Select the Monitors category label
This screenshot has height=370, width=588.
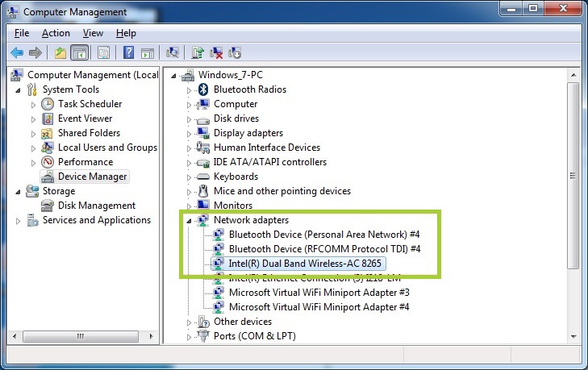233,206
